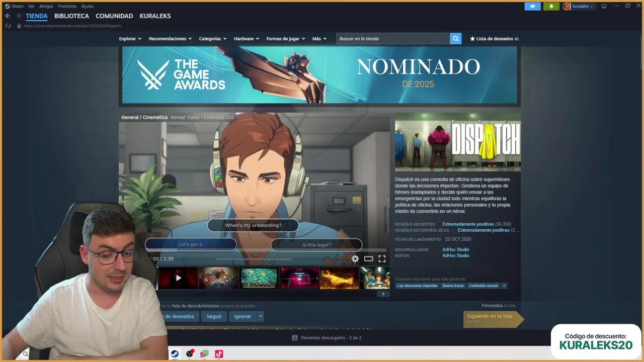Image resolution: width=644 pixels, height=362 pixels.
Task: Select the Buena trama tag
Action: click(x=453, y=286)
